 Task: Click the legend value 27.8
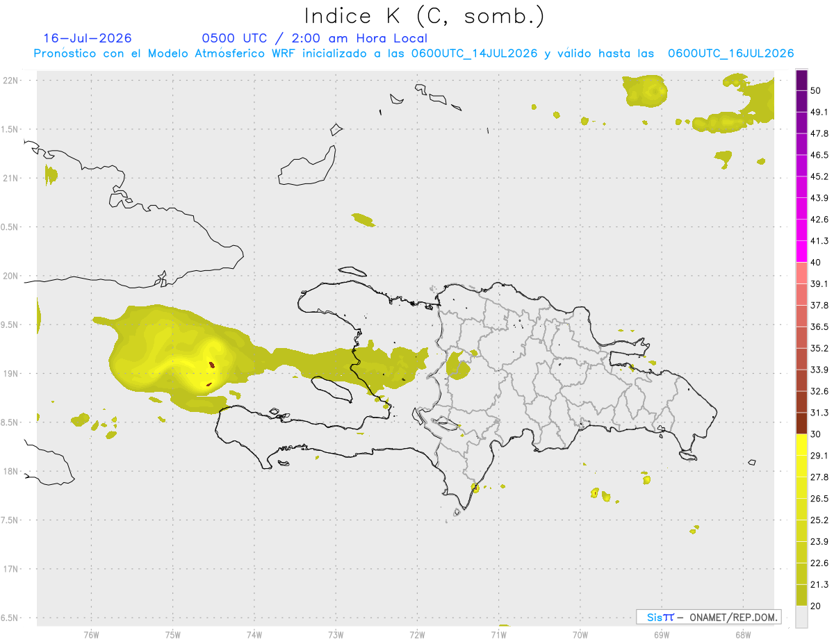coord(819,477)
